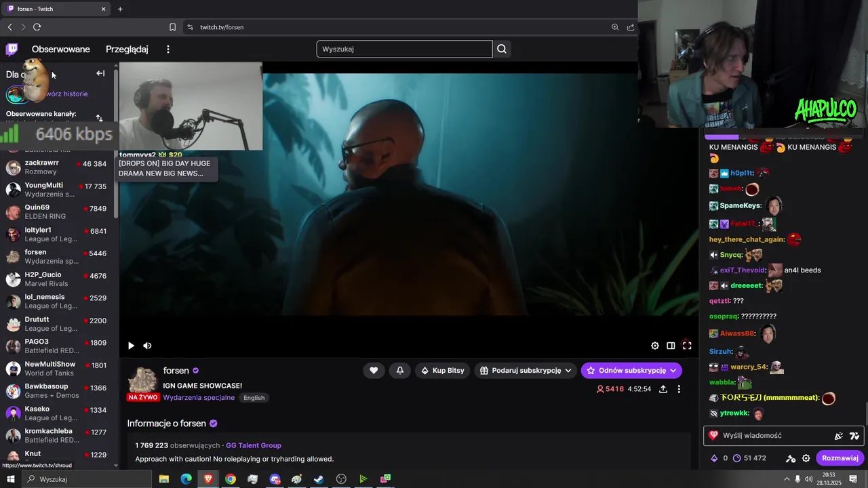Open PAGO3 channel in sidebar

[56, 346]
